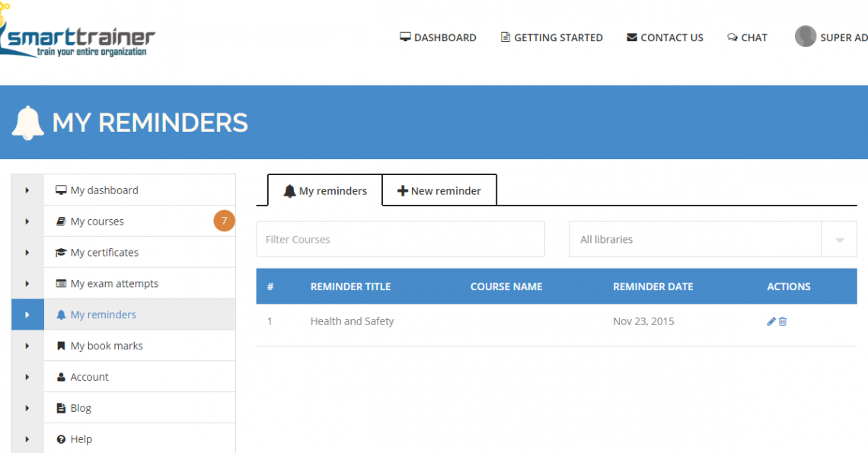The image size is (868, 453).
Task: Click the large bell icon in page header
Action: (x=28, y=123)
